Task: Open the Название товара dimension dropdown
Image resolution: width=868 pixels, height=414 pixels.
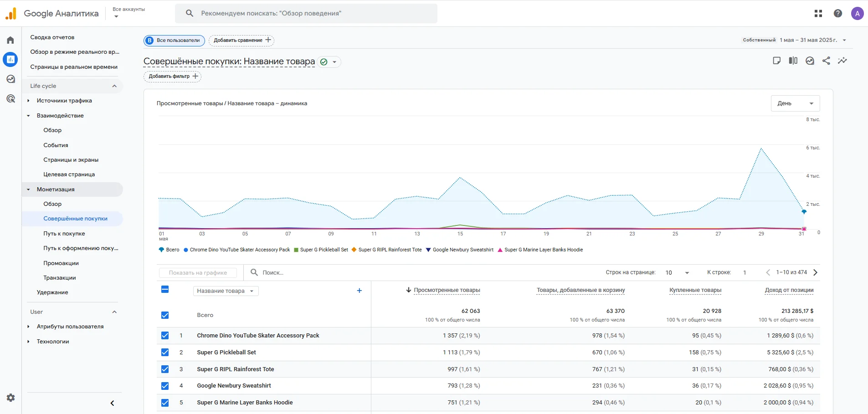Action: [x=226, y=291]
